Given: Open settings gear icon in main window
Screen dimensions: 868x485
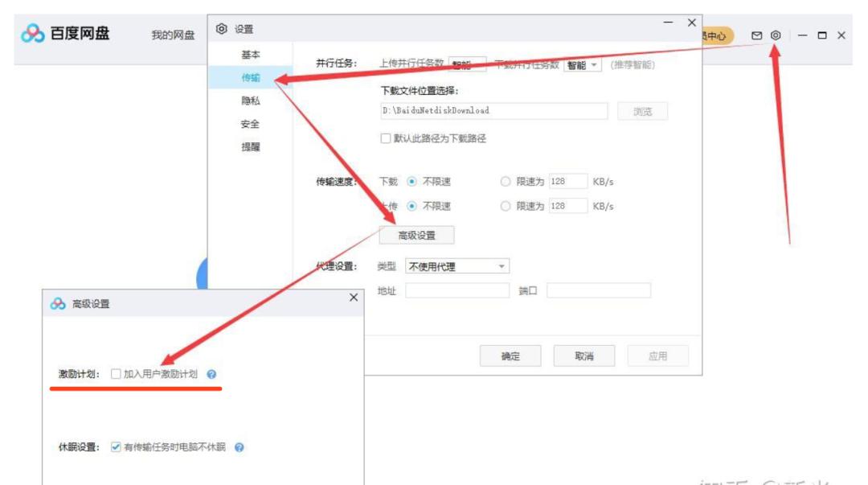Looking at the screenshot, I should pos(776,35).
